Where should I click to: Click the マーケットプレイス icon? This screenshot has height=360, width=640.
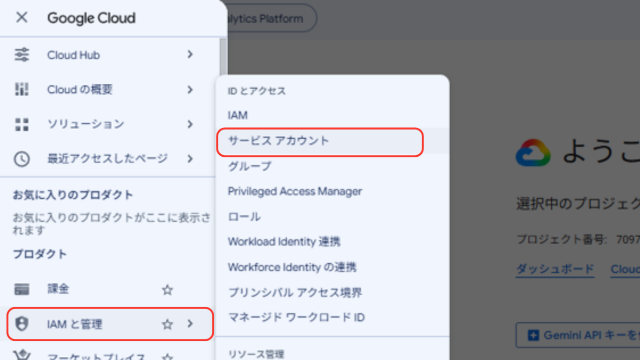(22, 355)
